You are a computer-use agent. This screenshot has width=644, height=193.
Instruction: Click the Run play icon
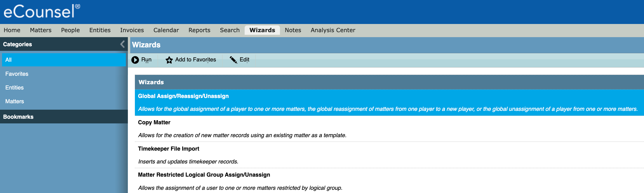pyautogui.click(x=135, y=60)
